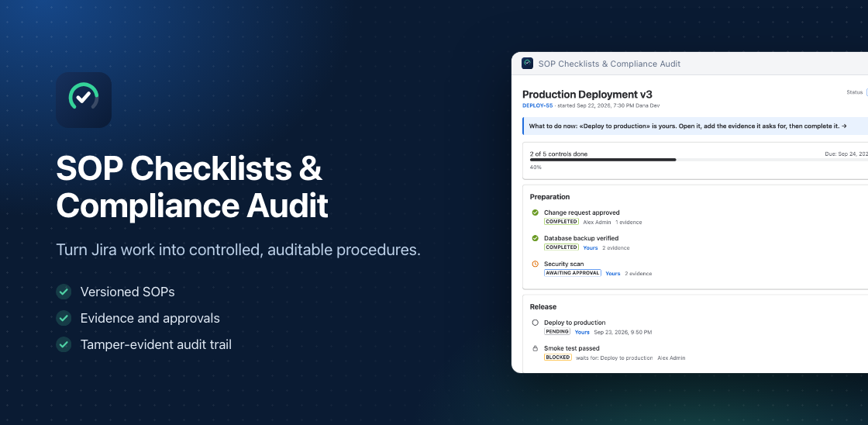Click the controls progress bar

point(698,160)
